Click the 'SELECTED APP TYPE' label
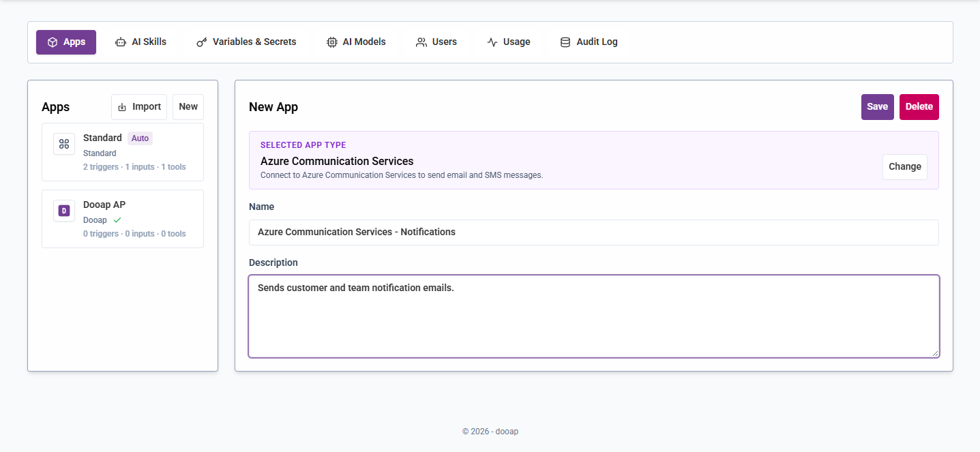The height and width of the screenshot is (452, 980). [x=303, y=145]
